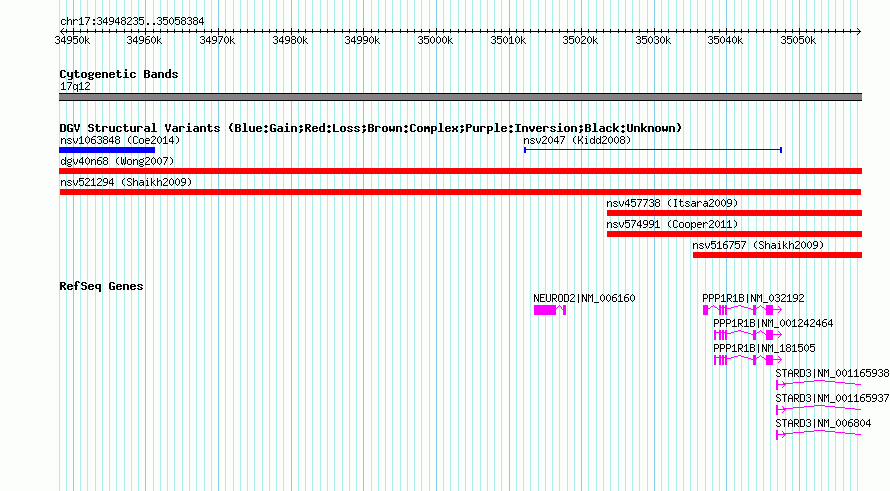Click the NEUROD2|NM_006160 gene label

pyautogui.click(x=584, y=298)
